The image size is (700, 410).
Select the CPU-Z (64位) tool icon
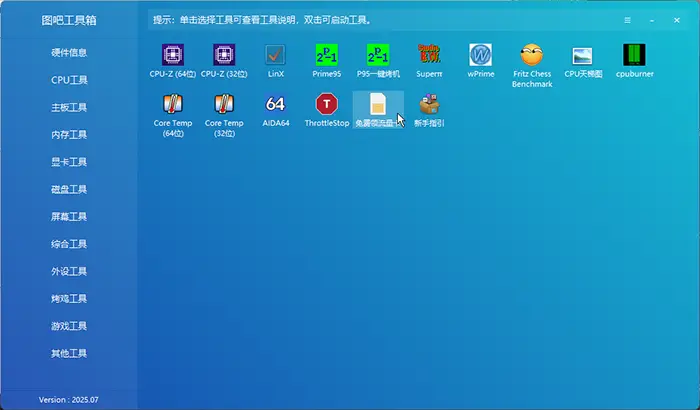(173, 55)
